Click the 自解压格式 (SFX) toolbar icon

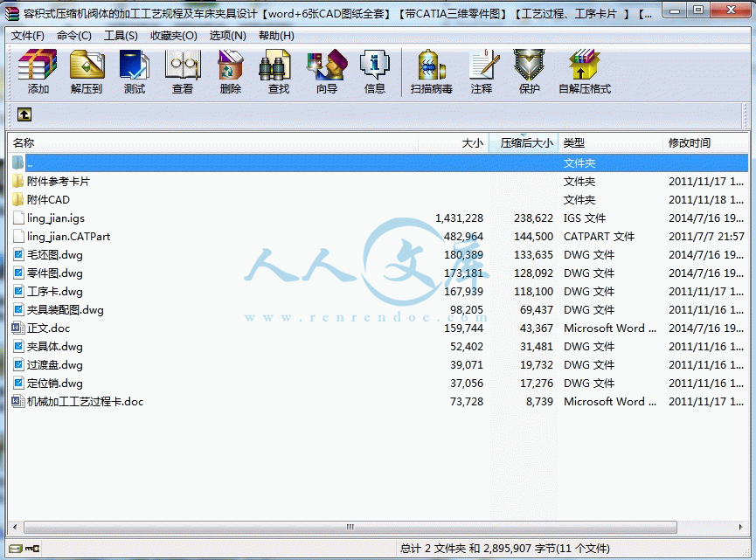[585, 65]
